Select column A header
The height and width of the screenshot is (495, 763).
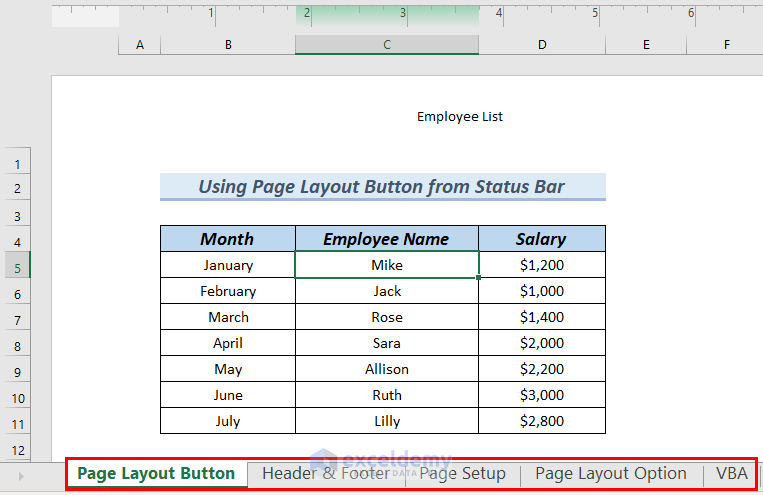pyautogui.click(x=139, y=45)
